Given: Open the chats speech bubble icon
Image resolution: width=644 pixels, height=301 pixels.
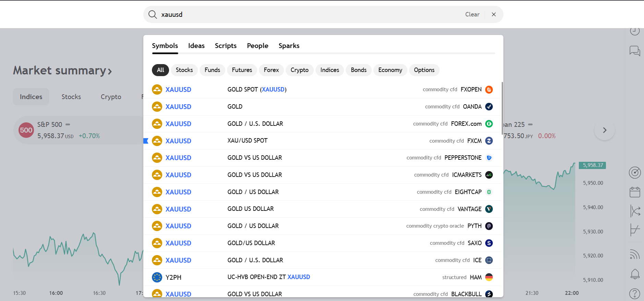Looking at the screenshot, I should (x=635, y=51).
